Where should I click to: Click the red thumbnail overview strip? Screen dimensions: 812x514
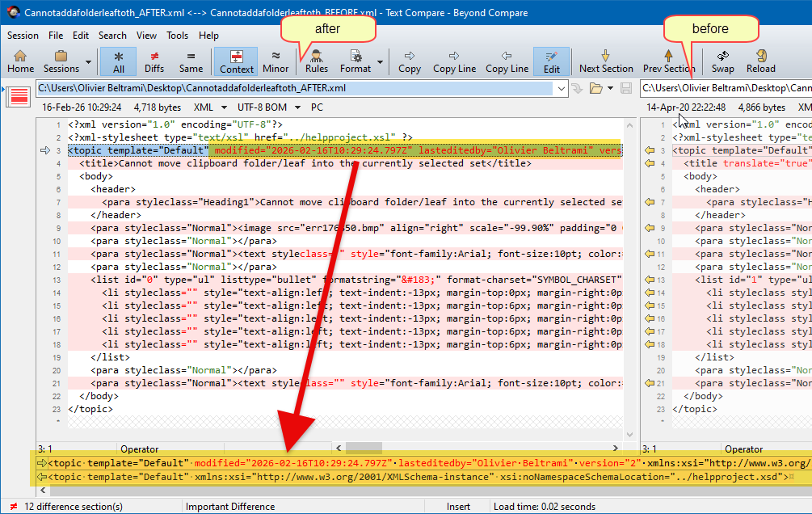19,96
